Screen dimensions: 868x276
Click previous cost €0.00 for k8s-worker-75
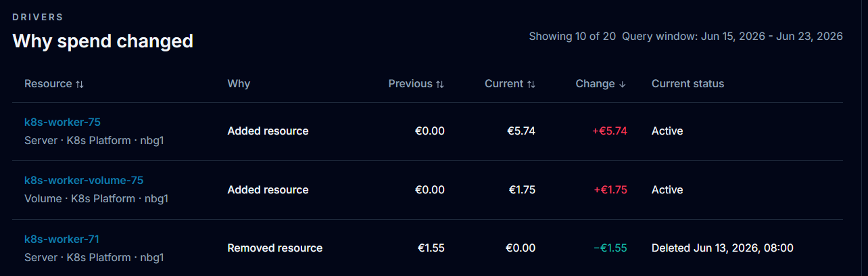(x=430, y=131)
